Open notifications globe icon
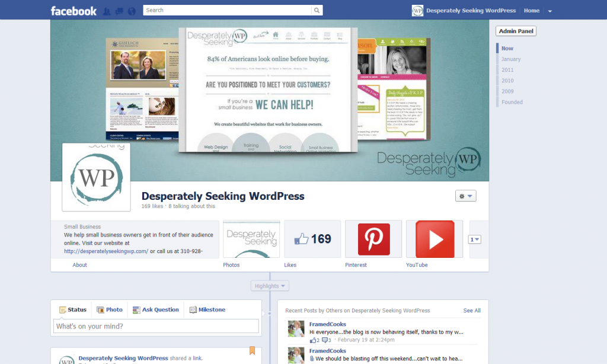The height and width of the screenshot is (364, 607). tap(132, 11)
